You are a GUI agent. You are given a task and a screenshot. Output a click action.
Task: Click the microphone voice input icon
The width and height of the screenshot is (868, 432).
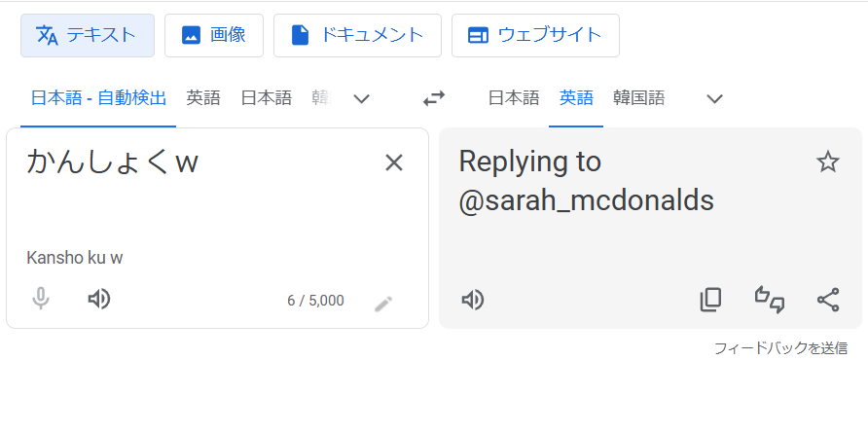(41, 300)
